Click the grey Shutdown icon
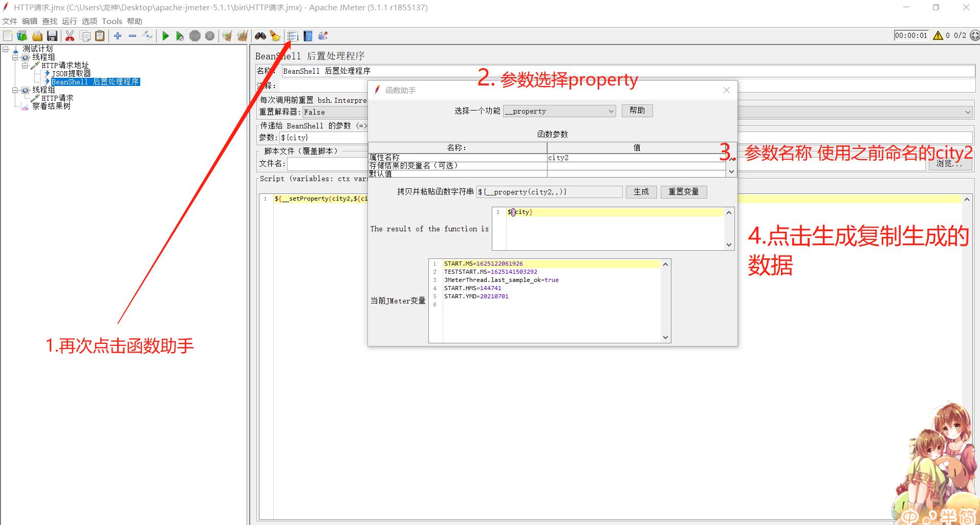This screenshot has width=980, height=525. click(210, 36)
